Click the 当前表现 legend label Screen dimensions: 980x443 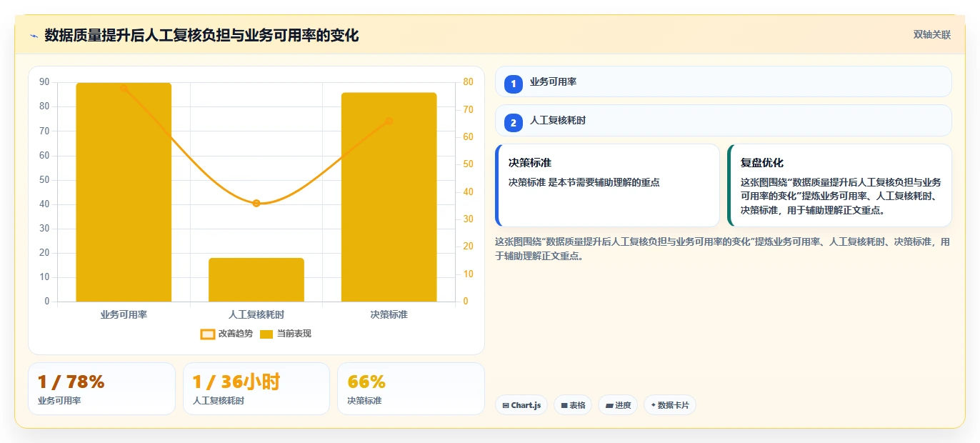[294, 334]
